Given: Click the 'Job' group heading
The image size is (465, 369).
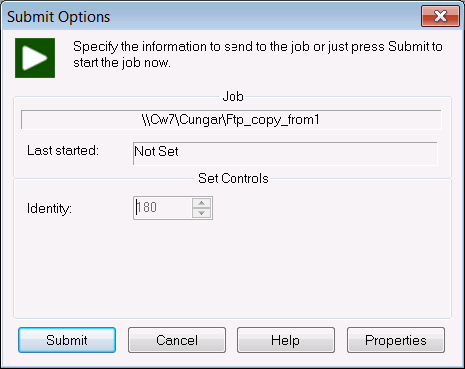Looking at the screenshot, I should (233, 96).
